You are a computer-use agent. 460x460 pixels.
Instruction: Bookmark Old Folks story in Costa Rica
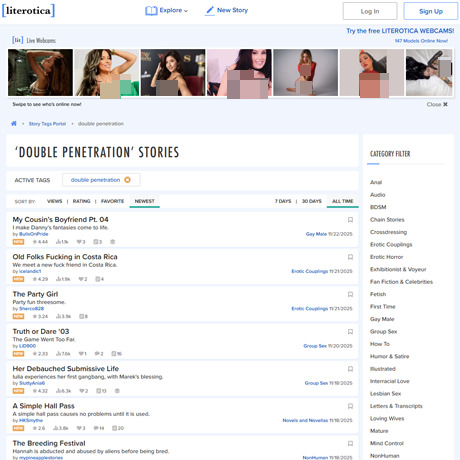point(350,257)
